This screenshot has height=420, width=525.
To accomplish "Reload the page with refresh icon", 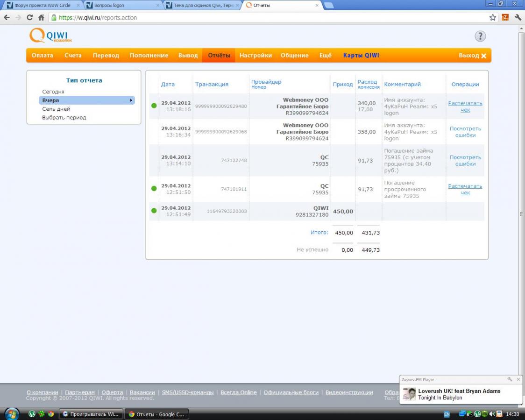I will tap(30, 17).
